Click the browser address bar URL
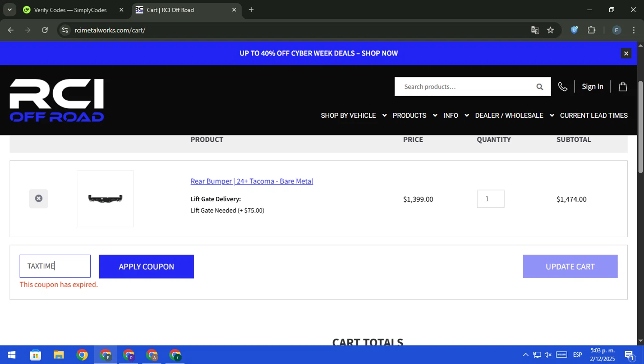644x364 pixels. click(x=110, y=30)
